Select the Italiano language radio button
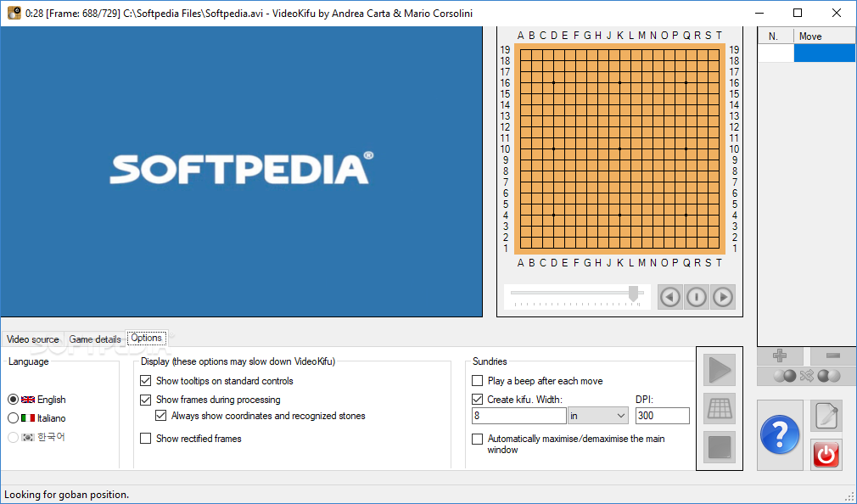The width and height of the screenshot is (857, 504). point(13,418)
